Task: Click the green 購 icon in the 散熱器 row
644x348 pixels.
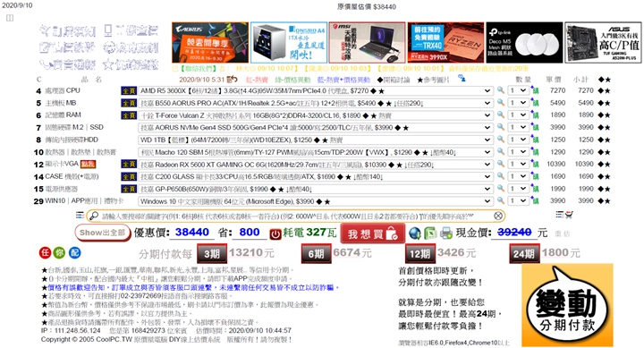Action: (534, 151)
